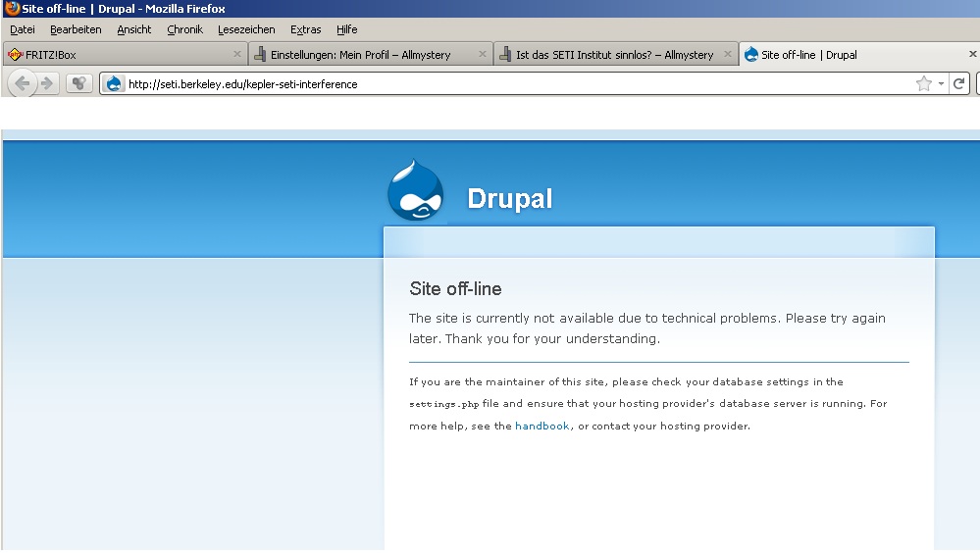Close the Einstellungen: Mein Profil tab
The image size is (980, 553).
click(483, 54)
